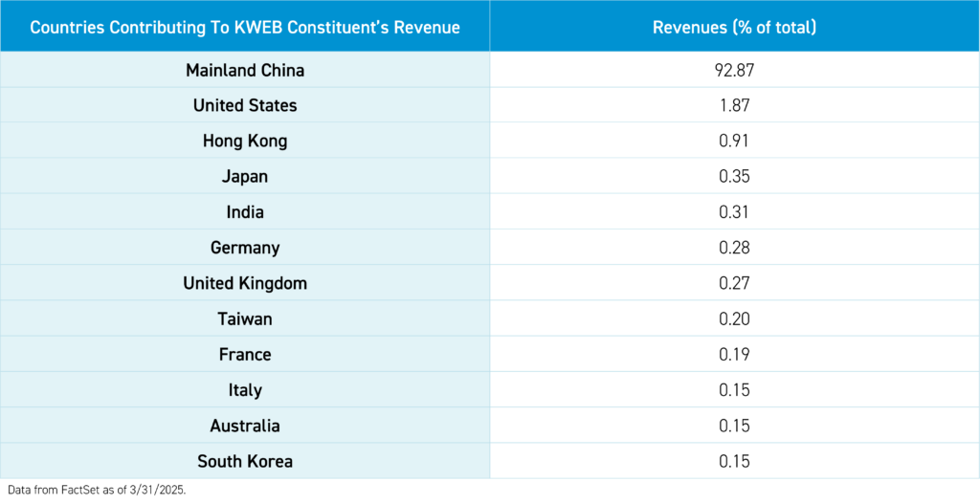Viewport: 980px width, 504px height.
Task: Select the 'Revenues (% of total)' column header
Action: [734, 28]
